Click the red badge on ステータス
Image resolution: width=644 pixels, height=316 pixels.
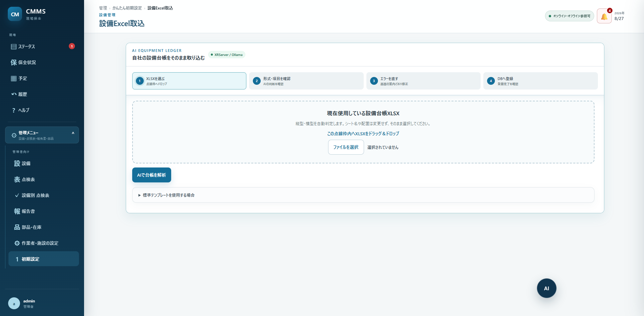tap(72, 46)
